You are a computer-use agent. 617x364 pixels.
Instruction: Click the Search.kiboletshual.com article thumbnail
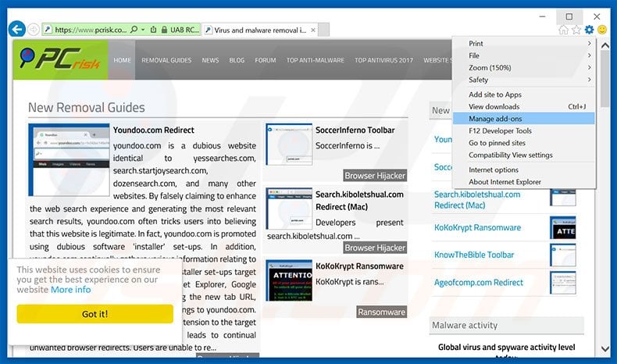289,209
